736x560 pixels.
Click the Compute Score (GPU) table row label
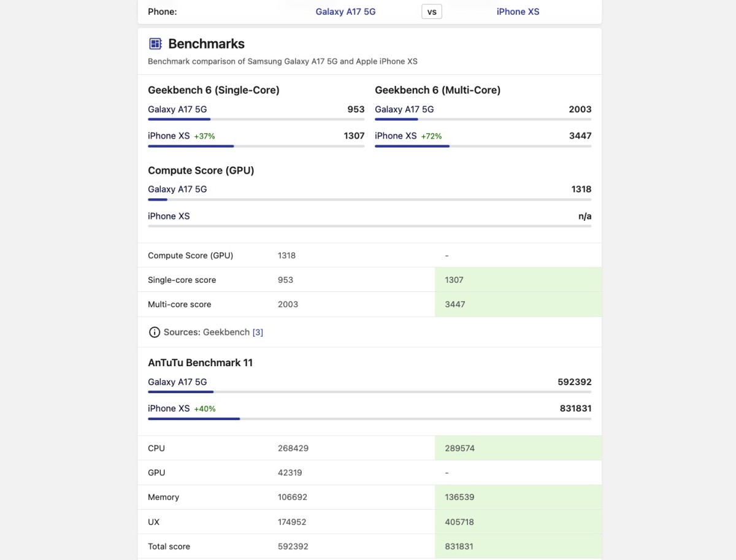190,255
